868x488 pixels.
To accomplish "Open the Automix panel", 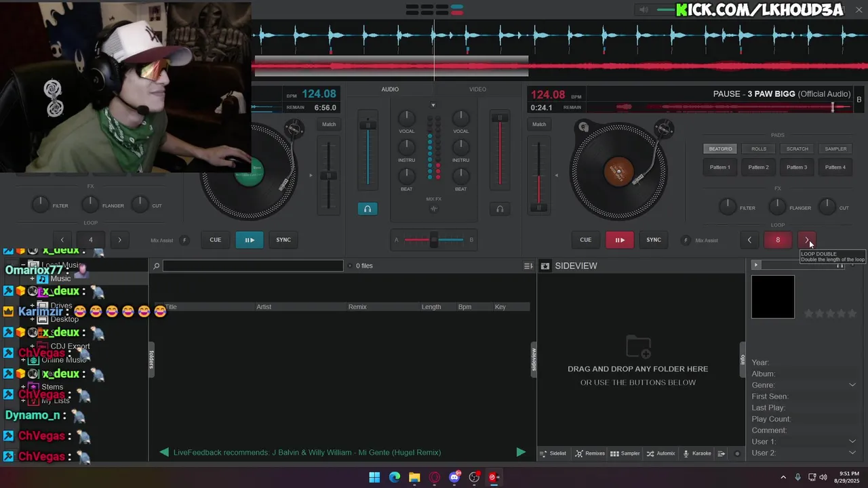I will [660, 453].
